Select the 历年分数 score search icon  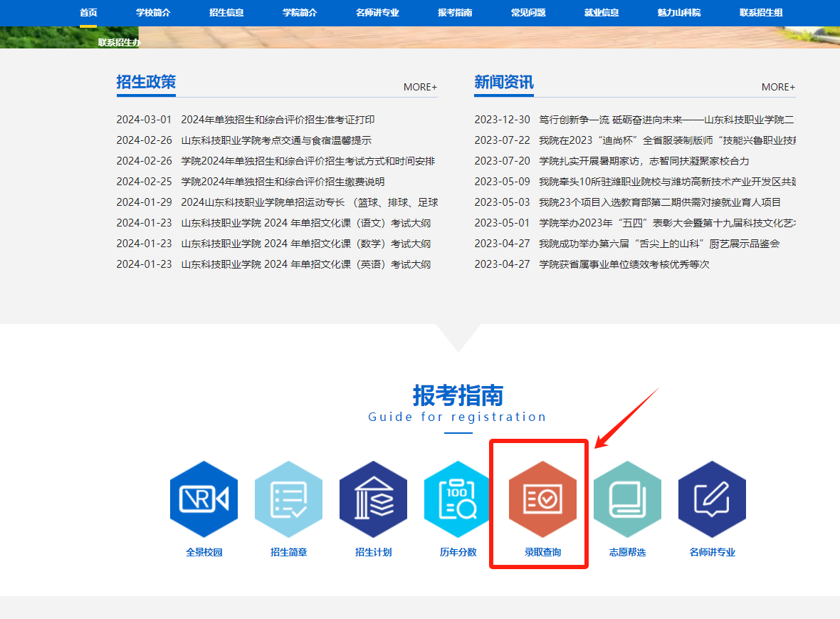pyautogui.click(x=458, y=499)
